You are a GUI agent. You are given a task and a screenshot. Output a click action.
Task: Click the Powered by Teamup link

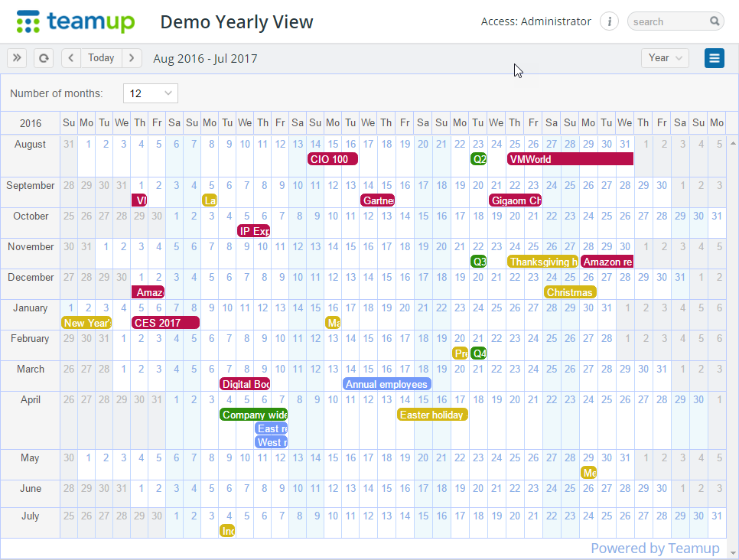point(655,548)
